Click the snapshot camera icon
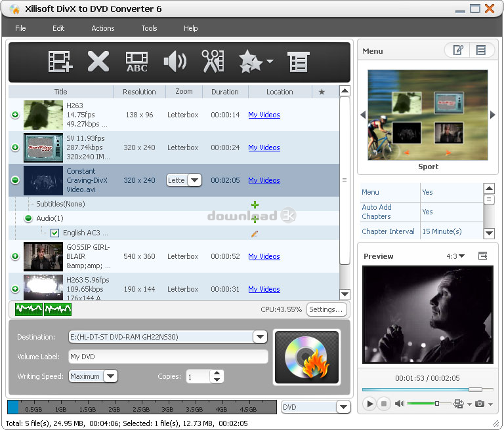The height and width of the screenshot is (430, 504). tap(480, 403)
